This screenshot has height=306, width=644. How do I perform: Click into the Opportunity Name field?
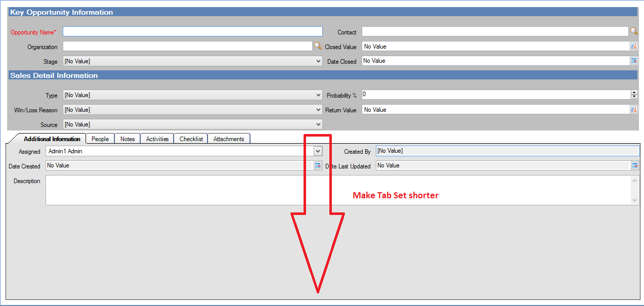pyautogui.click(x=192, y=32)
